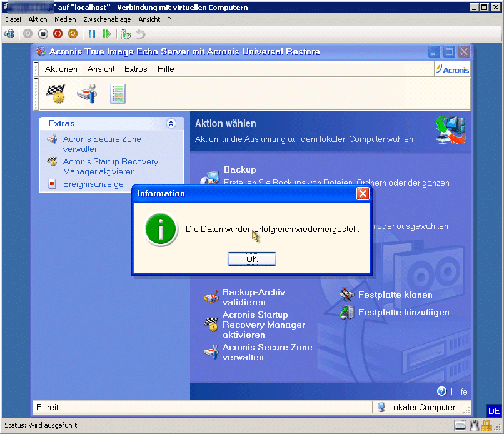Open the Datei menu of Hyper-V window
This screenshot has width=504, height=434.
pos(13,19)
